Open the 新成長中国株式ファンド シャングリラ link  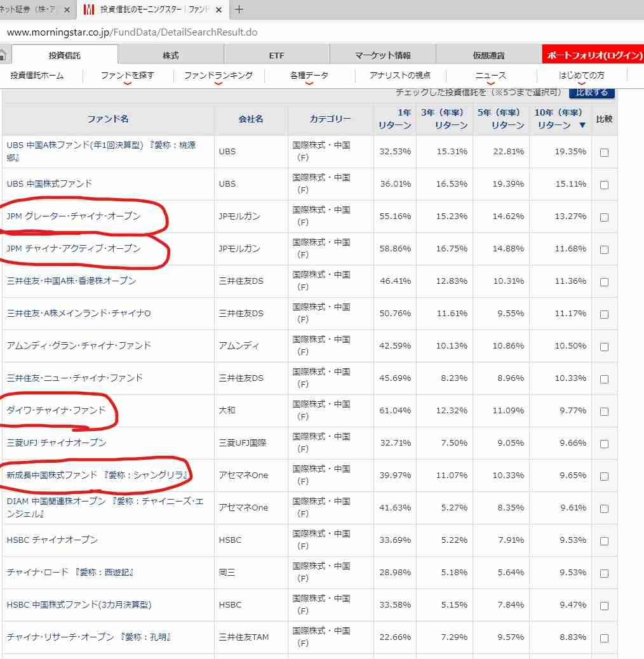point(97,475)
